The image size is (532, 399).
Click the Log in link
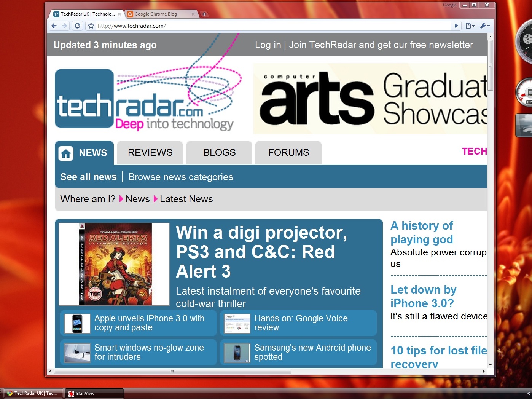268,45
